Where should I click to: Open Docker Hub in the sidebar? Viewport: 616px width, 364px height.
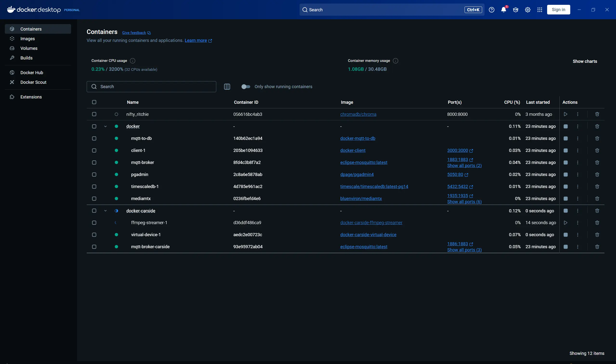(x=38, y=73)
